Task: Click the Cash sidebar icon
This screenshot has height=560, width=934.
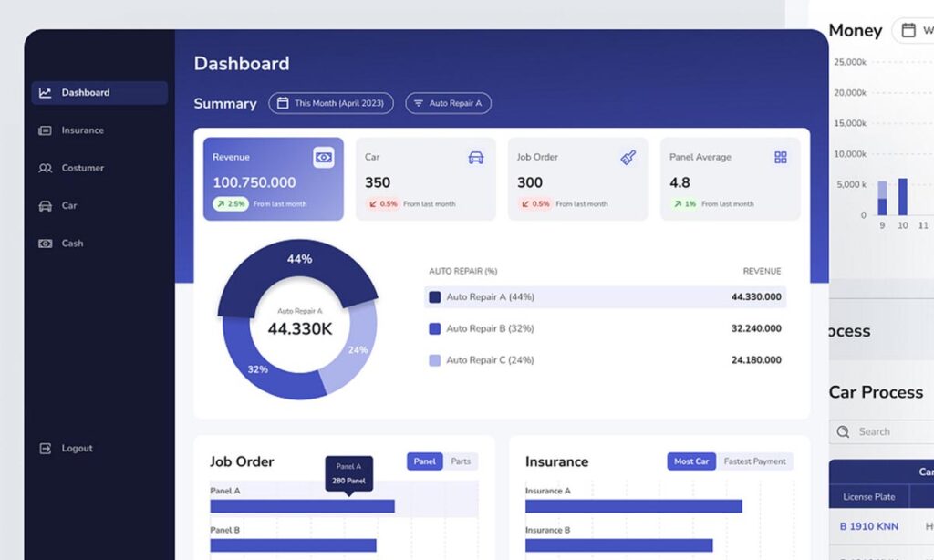Action: (x=45, y=244)
